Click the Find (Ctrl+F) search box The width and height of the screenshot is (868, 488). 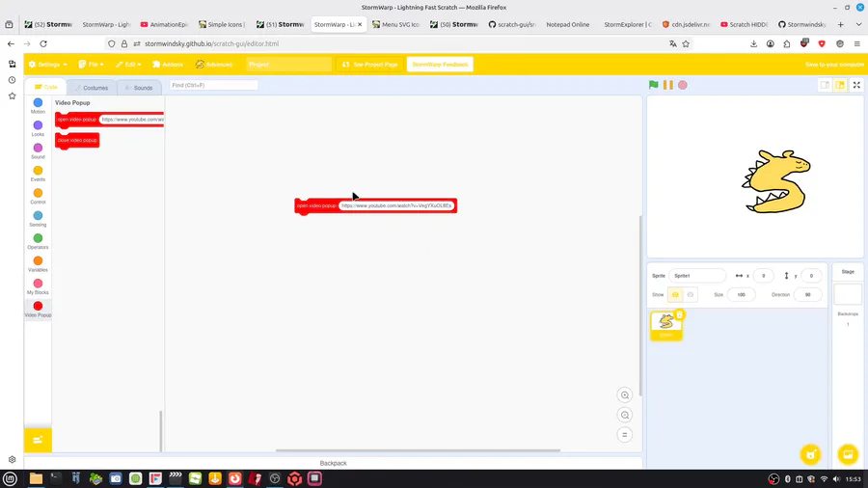click(213, 85)
